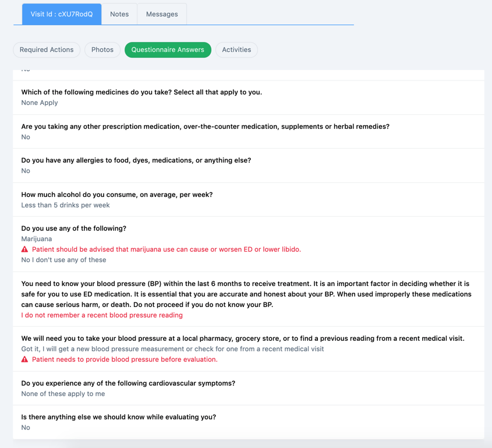
Task: View the Photos section
Action: 102,50
